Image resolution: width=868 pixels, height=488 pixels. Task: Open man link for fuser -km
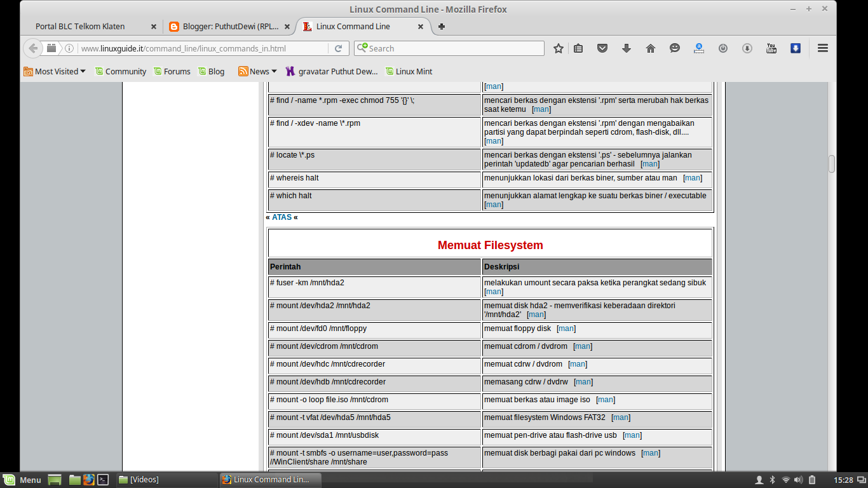pos(494,292)
